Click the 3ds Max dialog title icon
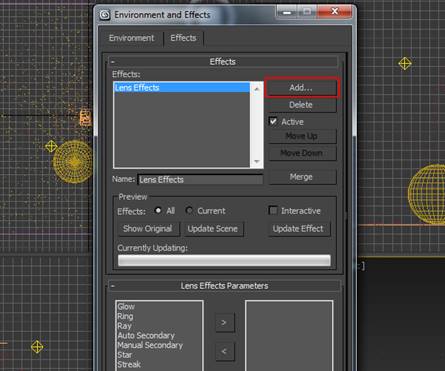This screenshot has height=371, width=445. (105, 15)
